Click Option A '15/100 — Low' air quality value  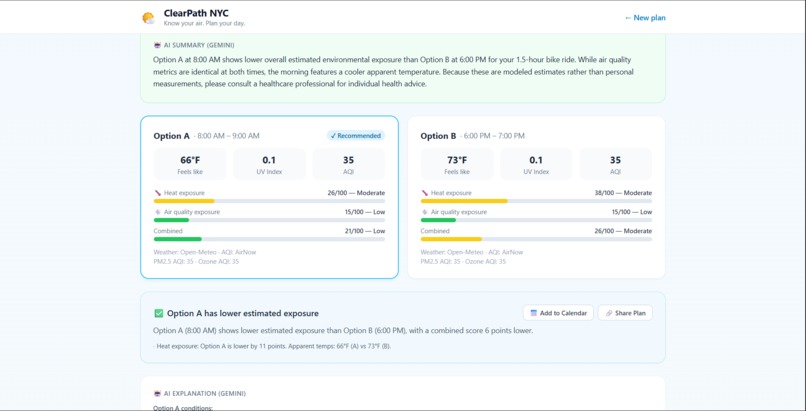[x=365, y=212]
